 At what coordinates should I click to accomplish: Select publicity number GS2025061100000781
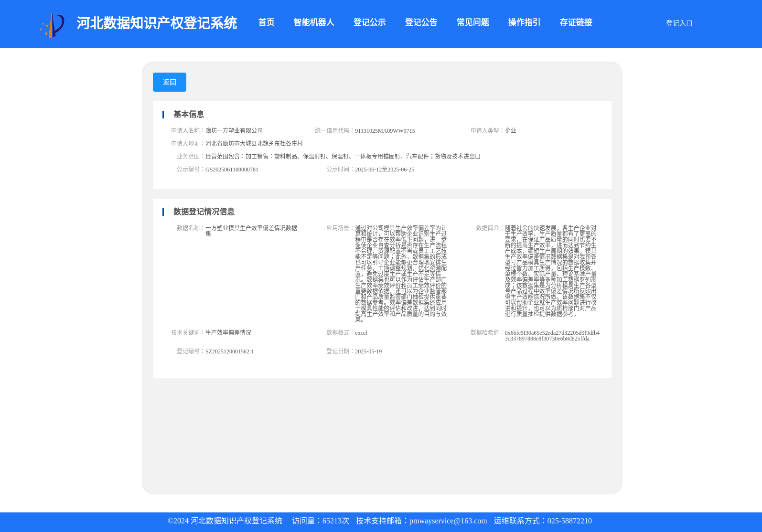(232, 170)
